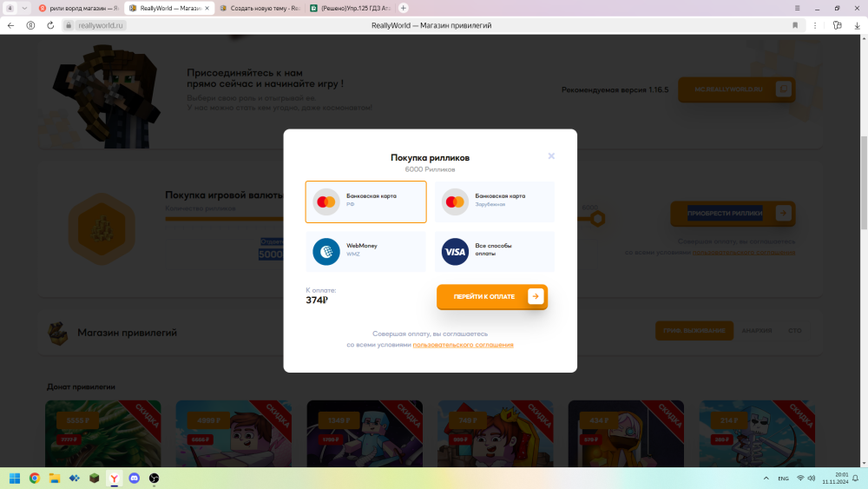Click the 'Перейти к оплате' button
The height and width of the screenshot is (489, 868).
[x=491, y=296]
